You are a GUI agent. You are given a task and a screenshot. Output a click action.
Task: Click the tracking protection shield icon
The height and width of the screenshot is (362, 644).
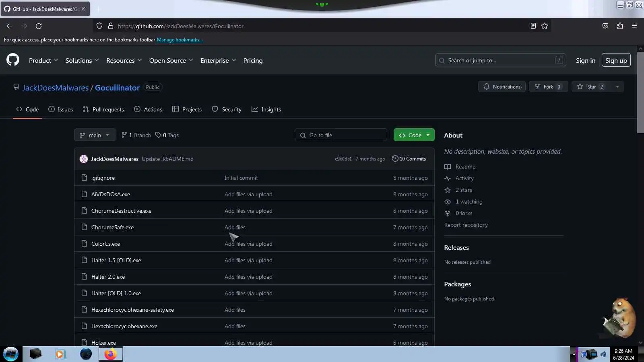click(x=99, y=26)
